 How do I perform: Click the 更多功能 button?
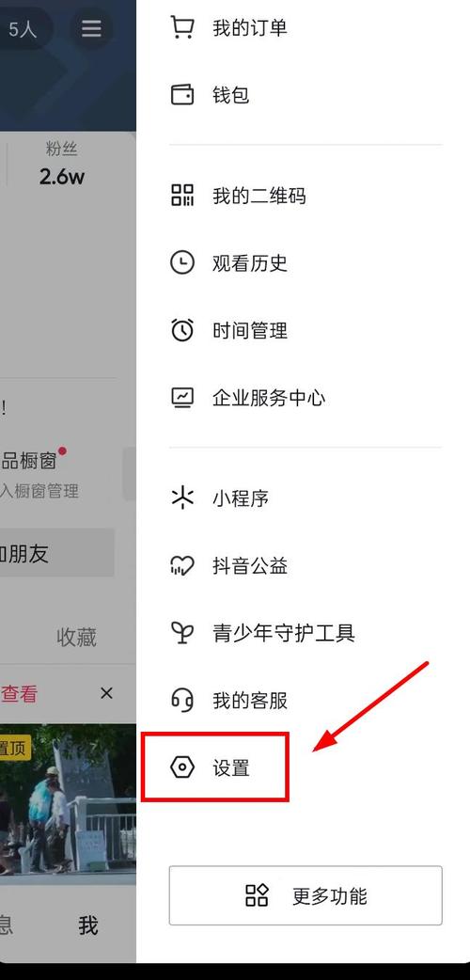(x=305, y=895)
